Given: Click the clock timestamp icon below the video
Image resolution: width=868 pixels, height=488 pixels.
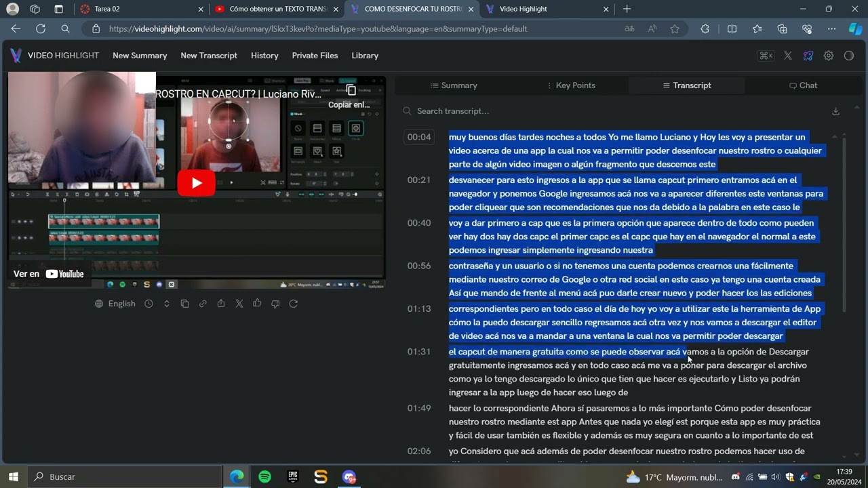Looking at the screenshot, I should pyautogui.click(x=149, y=304).
